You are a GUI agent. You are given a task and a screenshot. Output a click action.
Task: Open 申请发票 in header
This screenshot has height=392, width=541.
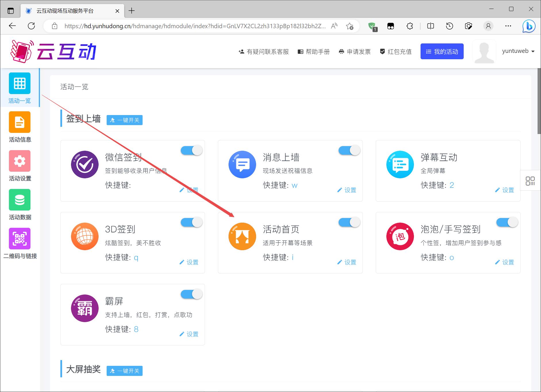(355, 51)
